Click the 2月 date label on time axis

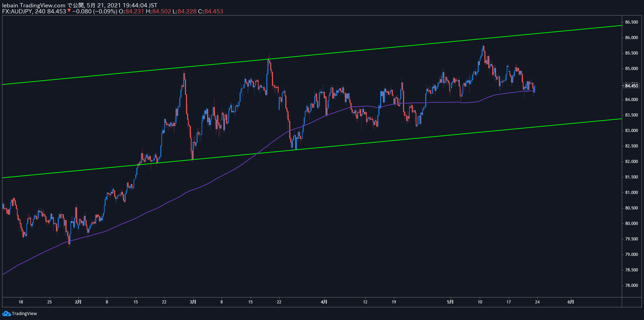point(78,302)
